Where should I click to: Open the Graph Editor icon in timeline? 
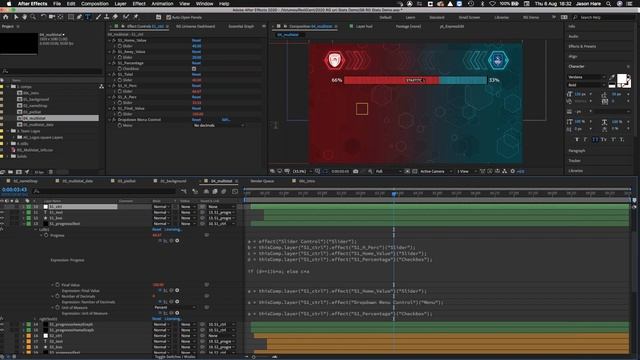(x=235, y=191)
